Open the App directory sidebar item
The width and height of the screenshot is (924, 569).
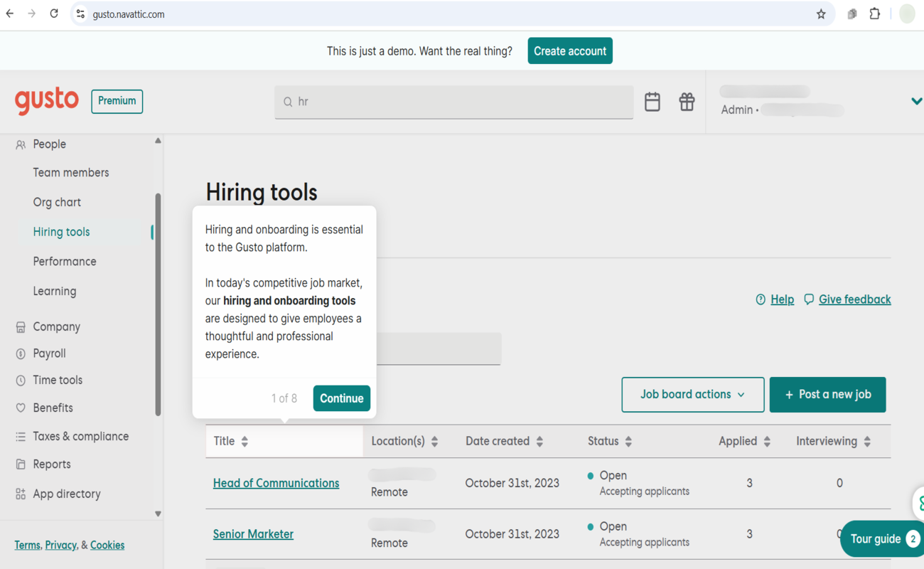(67, 494)
